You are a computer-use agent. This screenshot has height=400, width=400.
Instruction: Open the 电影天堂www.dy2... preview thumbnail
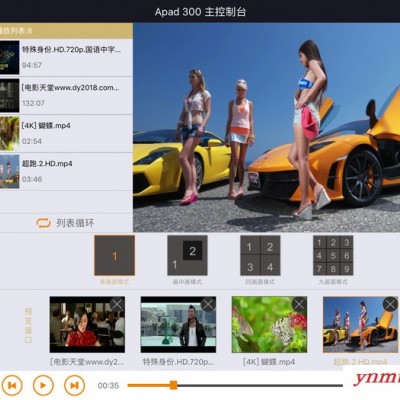[x=87, y=325]
